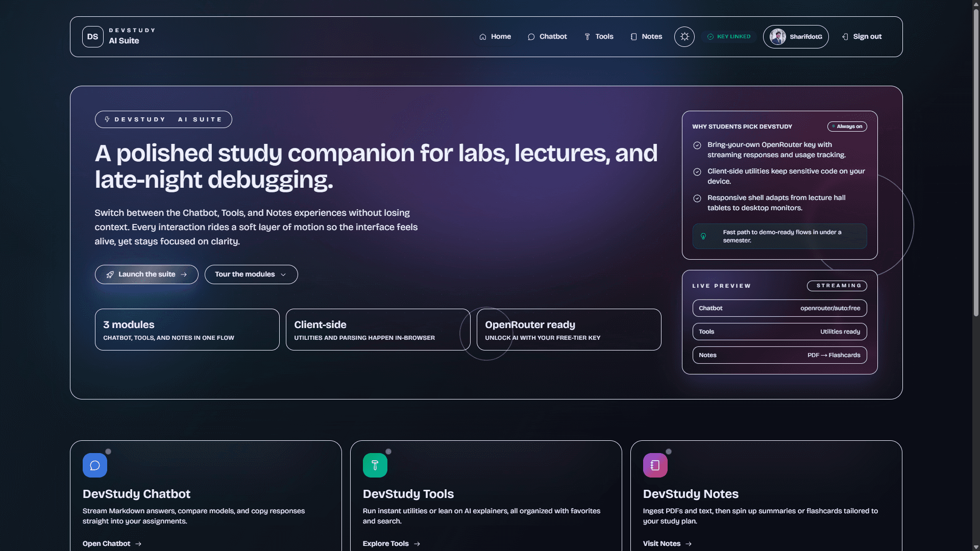Toggle the Always on badge

click(847, 126)
